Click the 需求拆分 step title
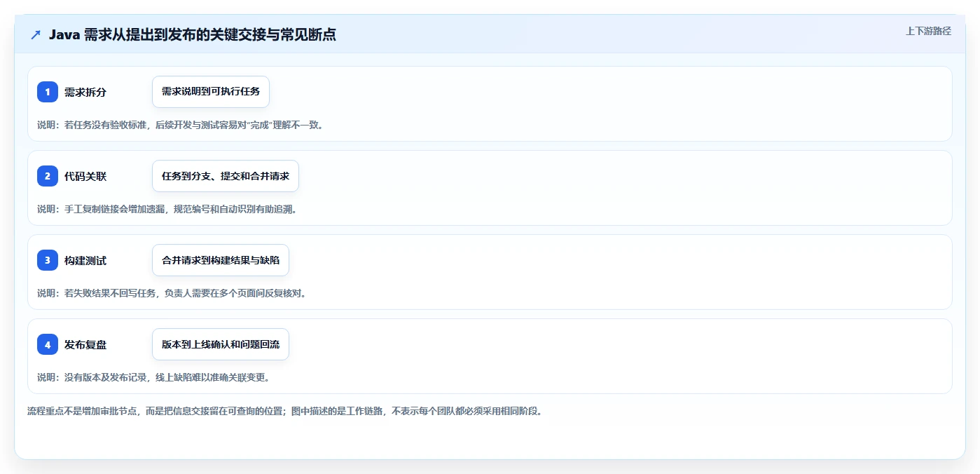 point(85,92)
